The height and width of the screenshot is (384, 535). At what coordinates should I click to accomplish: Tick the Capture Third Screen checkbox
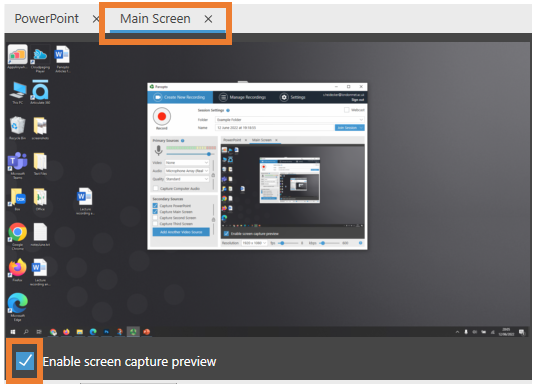tap(155, 224)
